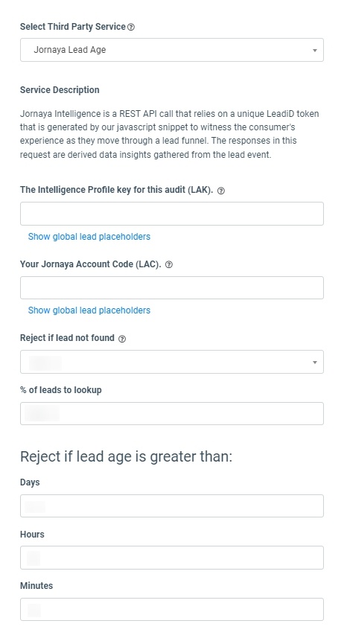The height and width of the screenshot is (644, 344).
Task: Click help icon beside Jornaya Account Code label
Action: 168,265
